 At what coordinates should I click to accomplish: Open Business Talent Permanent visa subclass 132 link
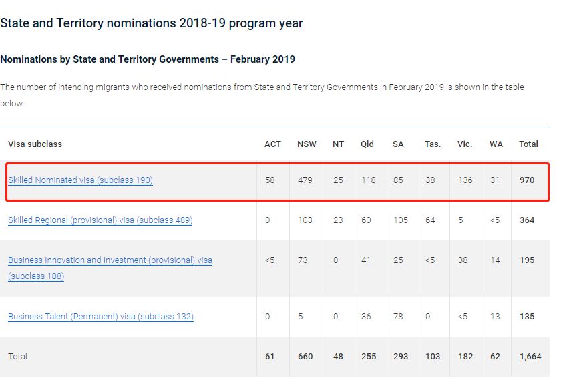[x=101, y=317]
